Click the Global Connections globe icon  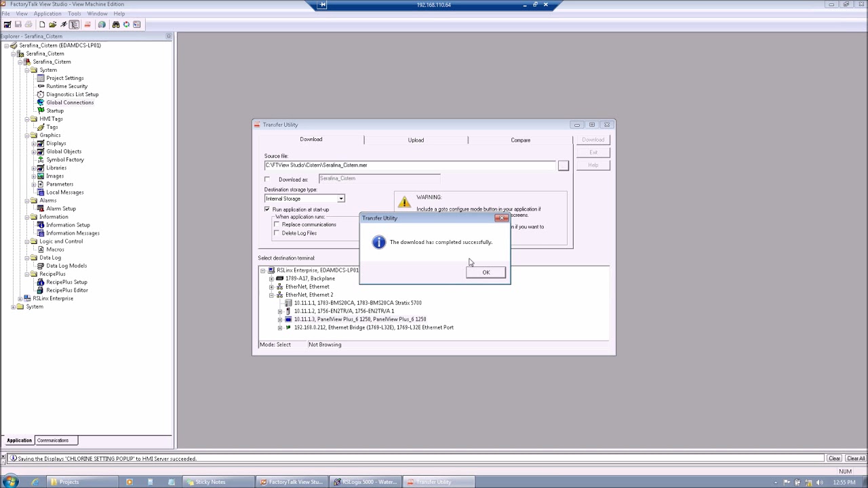[x=41, y=102]
